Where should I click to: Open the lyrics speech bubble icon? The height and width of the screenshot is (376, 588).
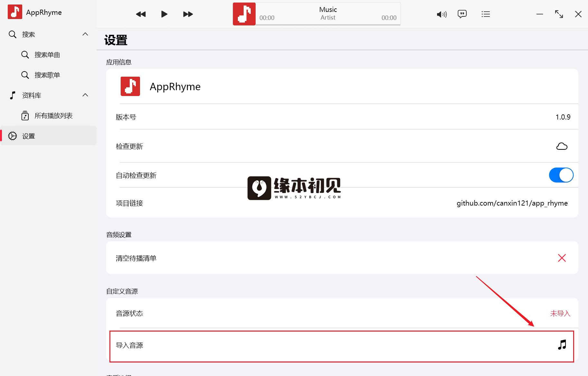(x=462, y=14)
